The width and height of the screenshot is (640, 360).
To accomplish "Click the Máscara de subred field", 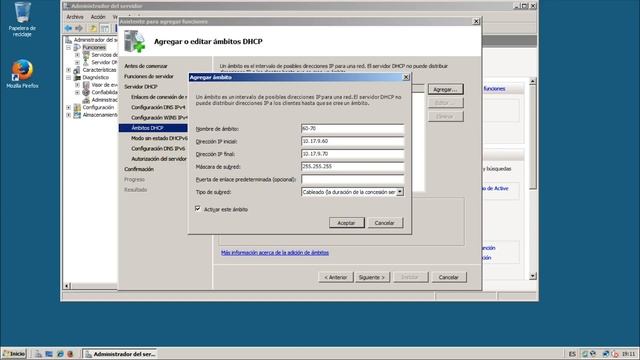I will (352, 167).
